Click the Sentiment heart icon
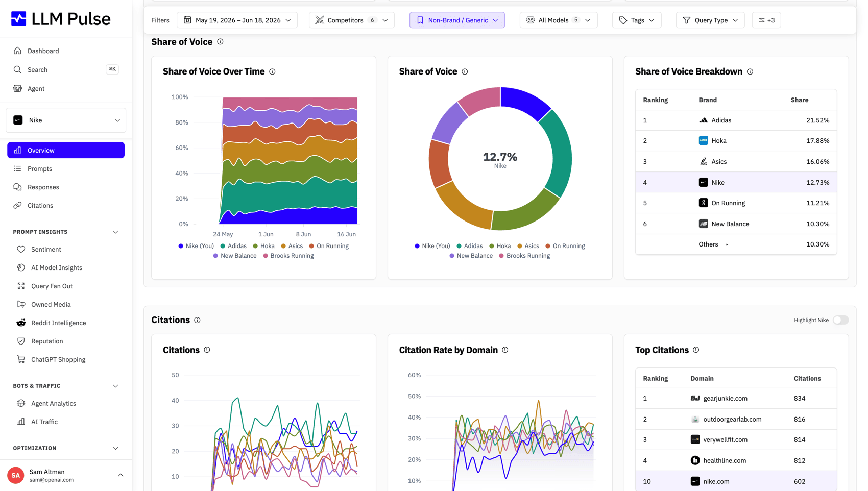868x491 pixels. coord(21,249)
